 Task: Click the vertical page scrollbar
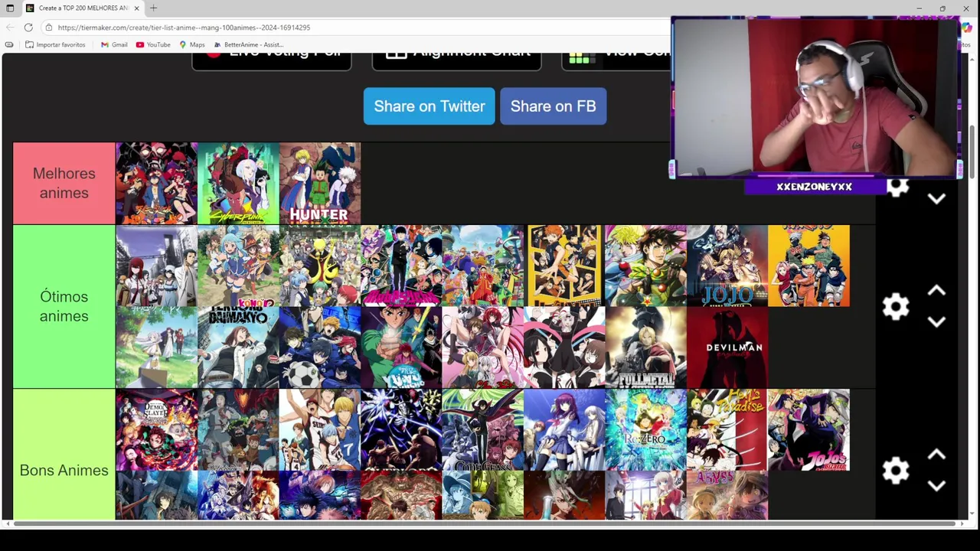(972, 153)
